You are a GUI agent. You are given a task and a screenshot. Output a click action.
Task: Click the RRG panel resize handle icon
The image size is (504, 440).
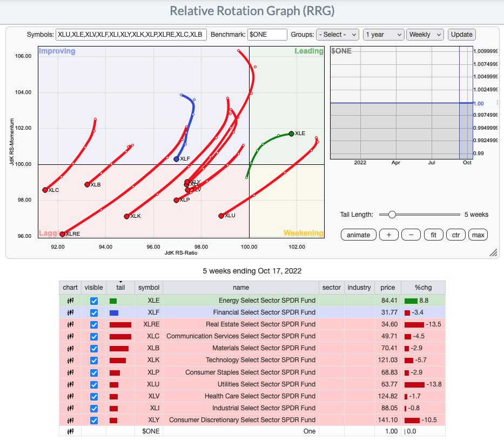493,253
